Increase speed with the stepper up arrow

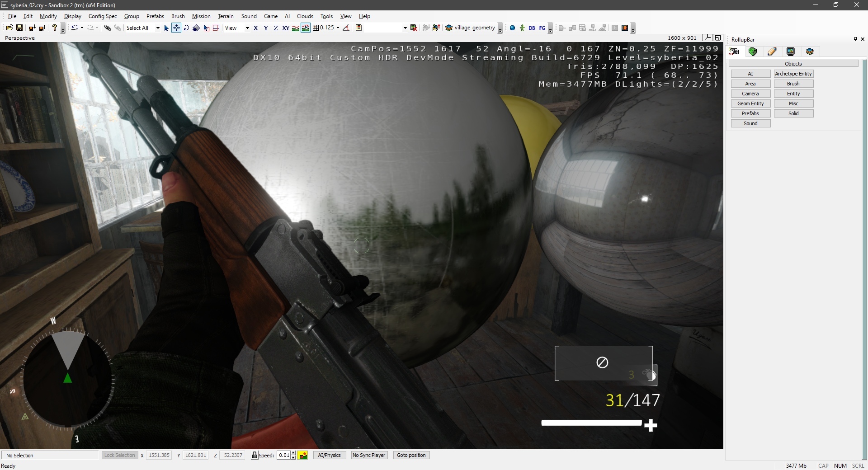point(293,453)
